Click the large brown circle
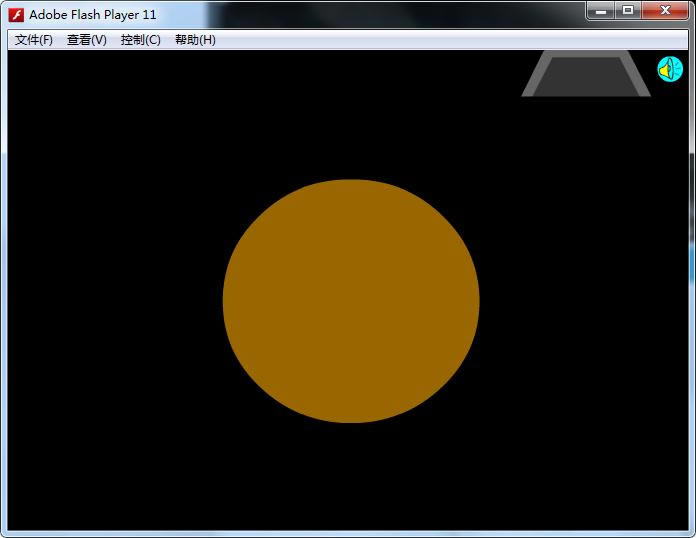 pos(351,301)
